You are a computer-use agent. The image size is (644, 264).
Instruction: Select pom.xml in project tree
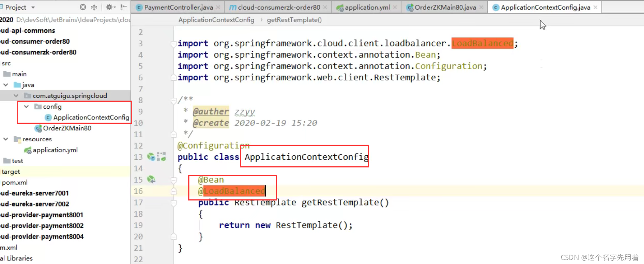pyautogui.click(x=15, y=182)
